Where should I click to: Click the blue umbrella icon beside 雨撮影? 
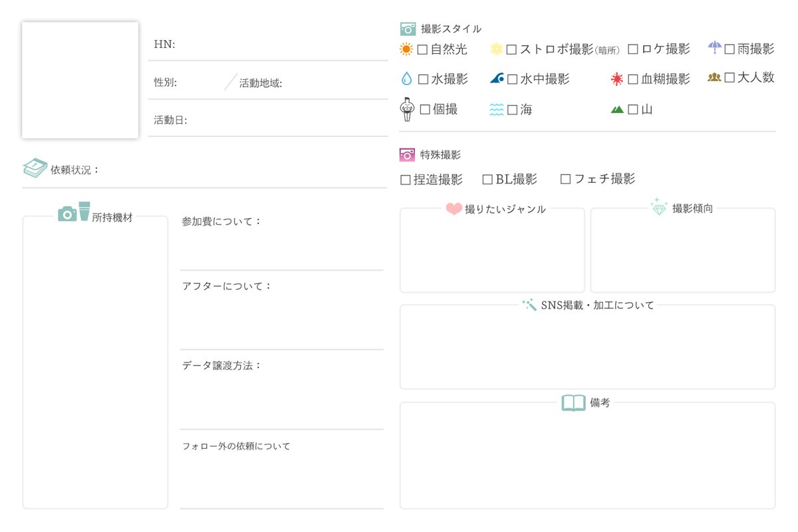click(x=715, y=48)
